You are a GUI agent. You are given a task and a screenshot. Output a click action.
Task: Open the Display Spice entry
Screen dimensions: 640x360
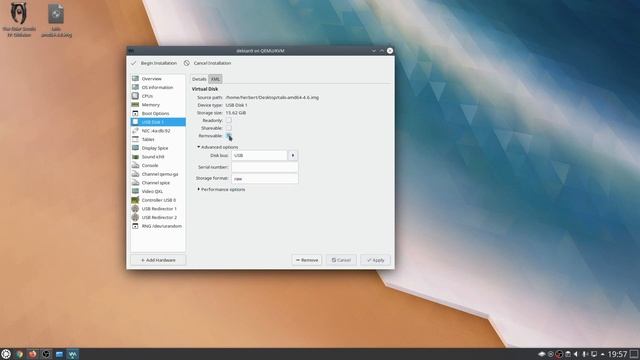(158, 148)
